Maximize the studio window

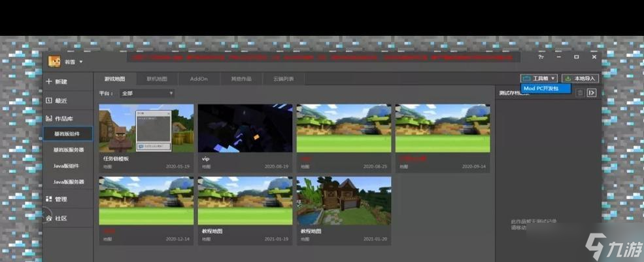(x=577, y=57)
